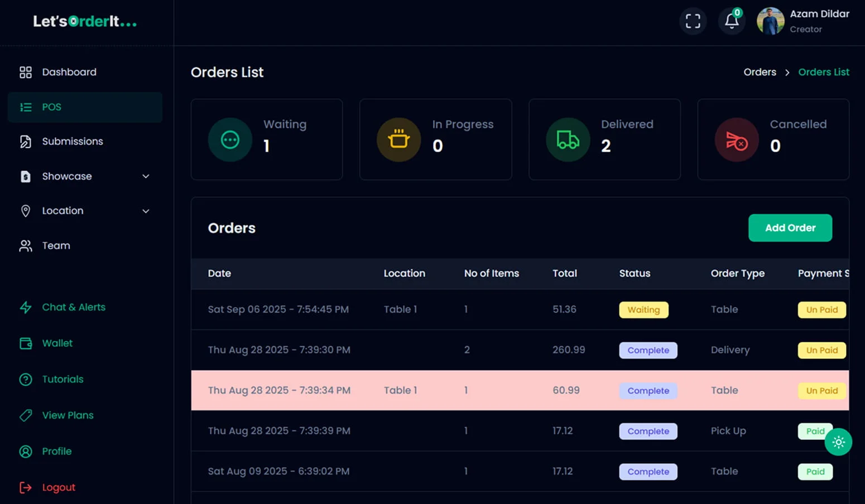Open the Dashboard from sidebar
The width and height of the screenshot is (865, 504).
(69, 72)
